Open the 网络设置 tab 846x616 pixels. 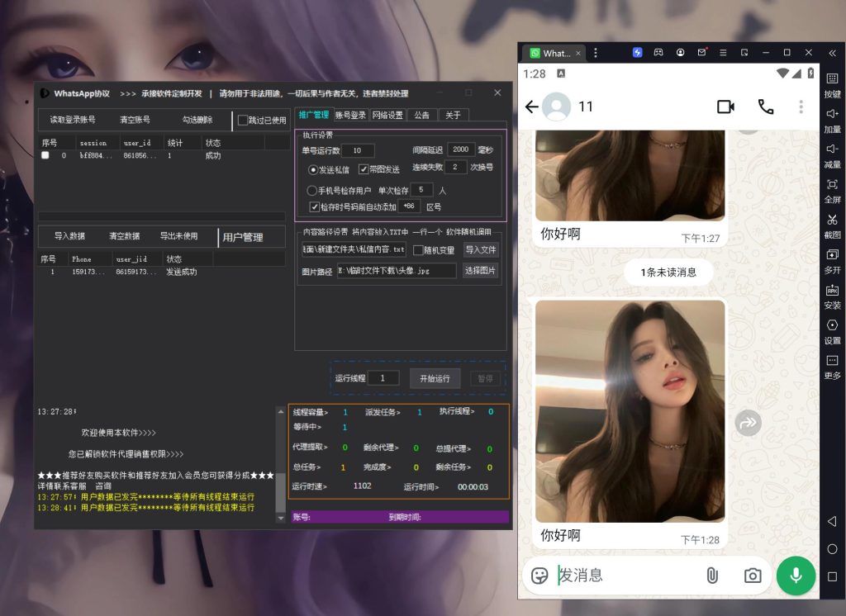pyautogui.click(x=387, y=115)
